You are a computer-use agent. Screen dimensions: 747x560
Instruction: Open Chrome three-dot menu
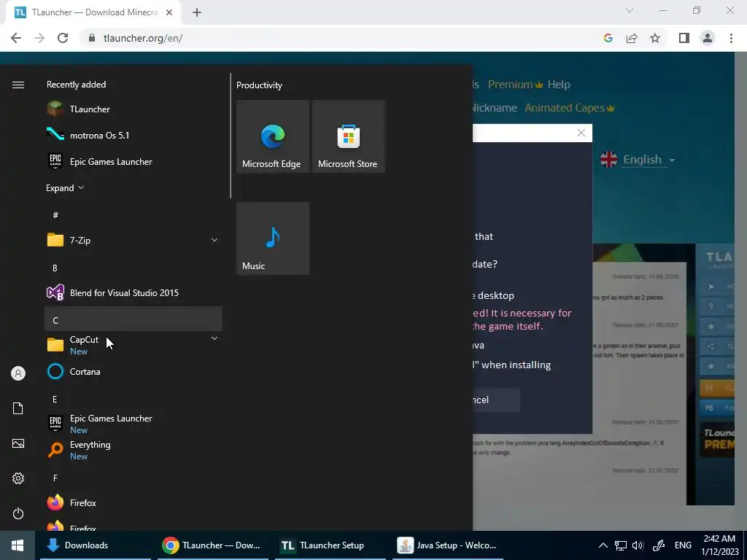click(731, 38)
